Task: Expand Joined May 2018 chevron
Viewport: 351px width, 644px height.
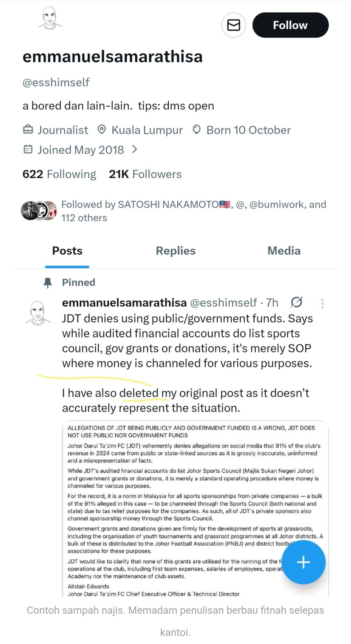Action: [135, 149]
